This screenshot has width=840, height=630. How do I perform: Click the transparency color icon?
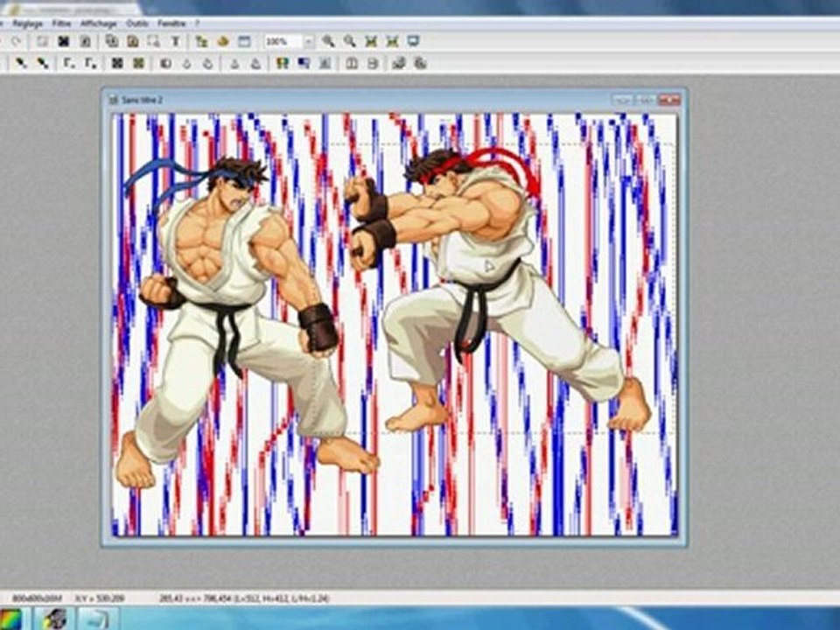85,41
